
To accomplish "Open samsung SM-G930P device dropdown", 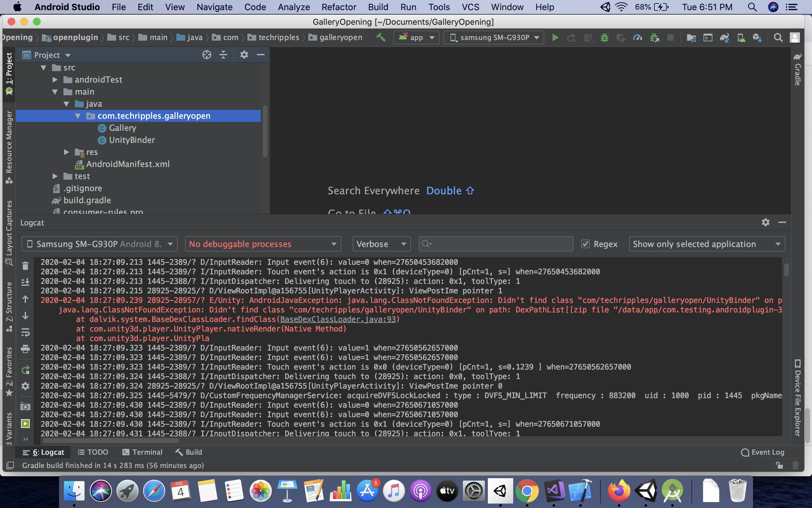I will (494, 38).
